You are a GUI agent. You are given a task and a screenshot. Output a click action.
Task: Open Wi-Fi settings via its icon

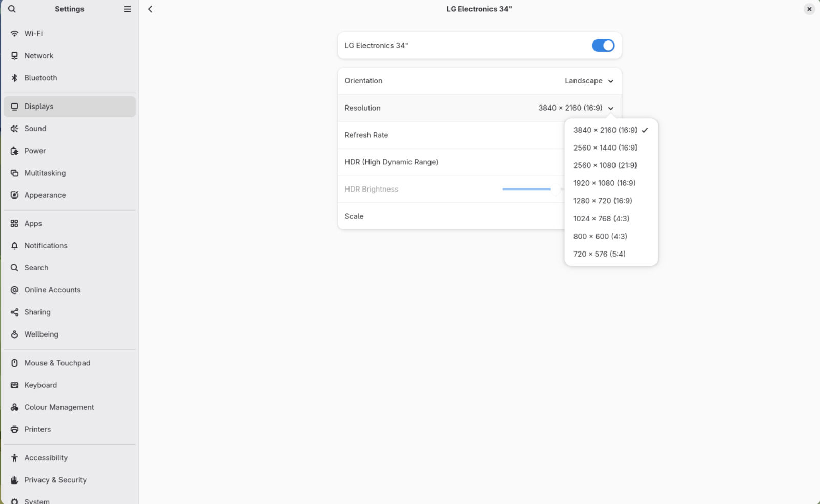pyautogui.click(x=14, y=33)
